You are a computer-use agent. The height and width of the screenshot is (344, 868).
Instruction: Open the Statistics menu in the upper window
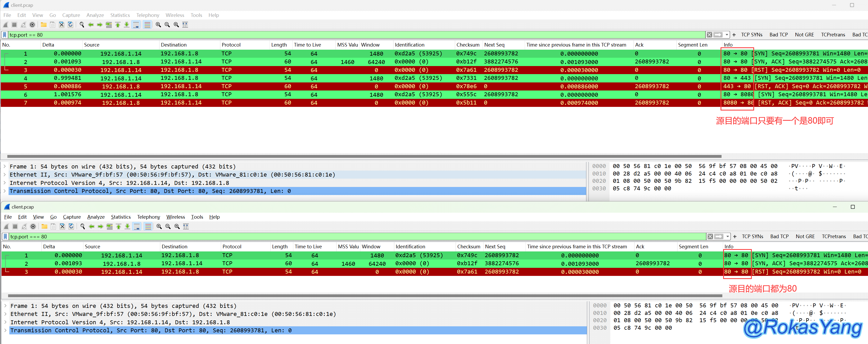pos(120,15)
